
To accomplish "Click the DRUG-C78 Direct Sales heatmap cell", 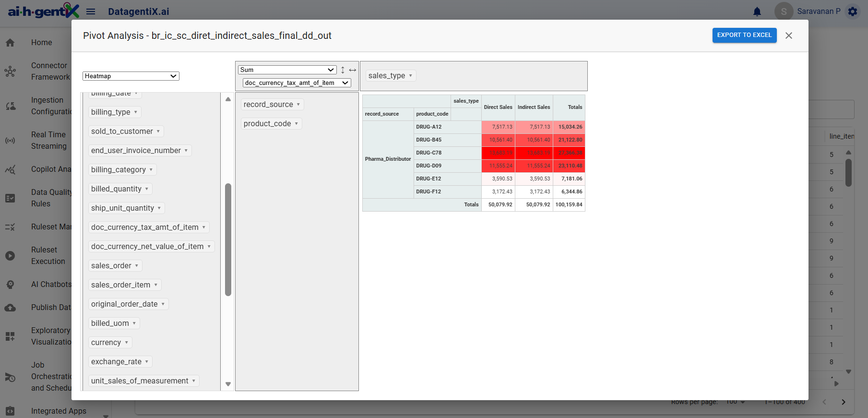I will click(498, 153).
